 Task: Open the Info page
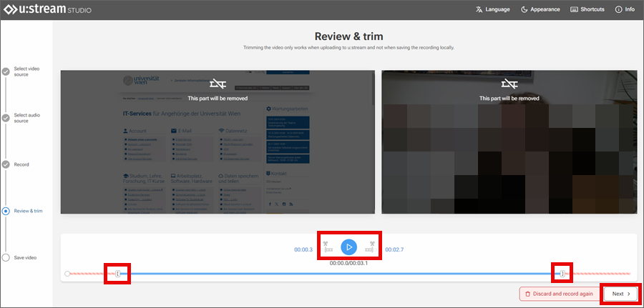coord(625,9)
